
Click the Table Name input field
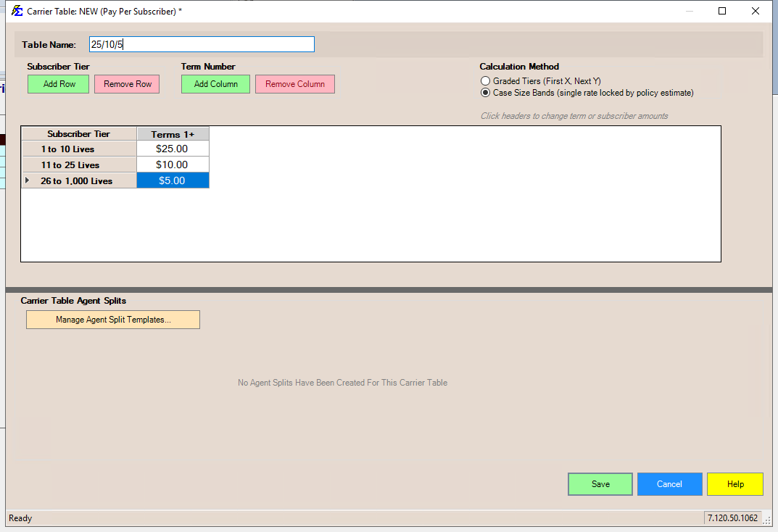click(202, 45)
